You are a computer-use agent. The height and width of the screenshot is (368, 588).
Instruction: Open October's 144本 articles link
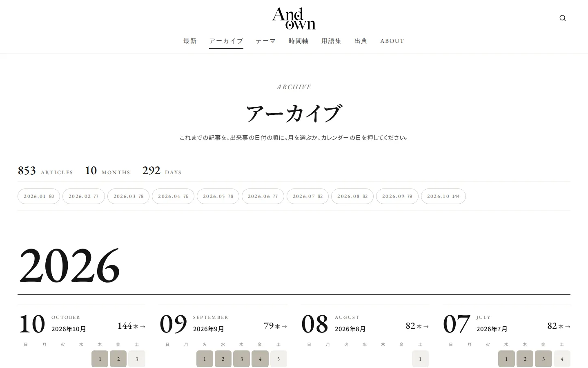tap(131, 326)
